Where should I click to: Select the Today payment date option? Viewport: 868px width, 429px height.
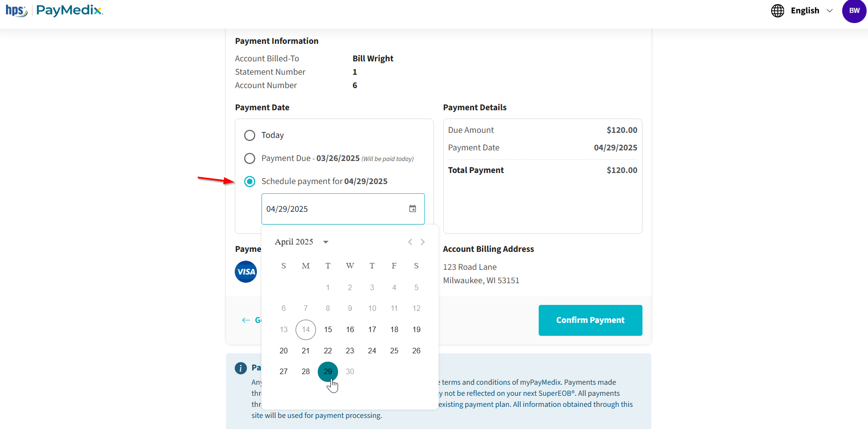(x=250, y=135)
